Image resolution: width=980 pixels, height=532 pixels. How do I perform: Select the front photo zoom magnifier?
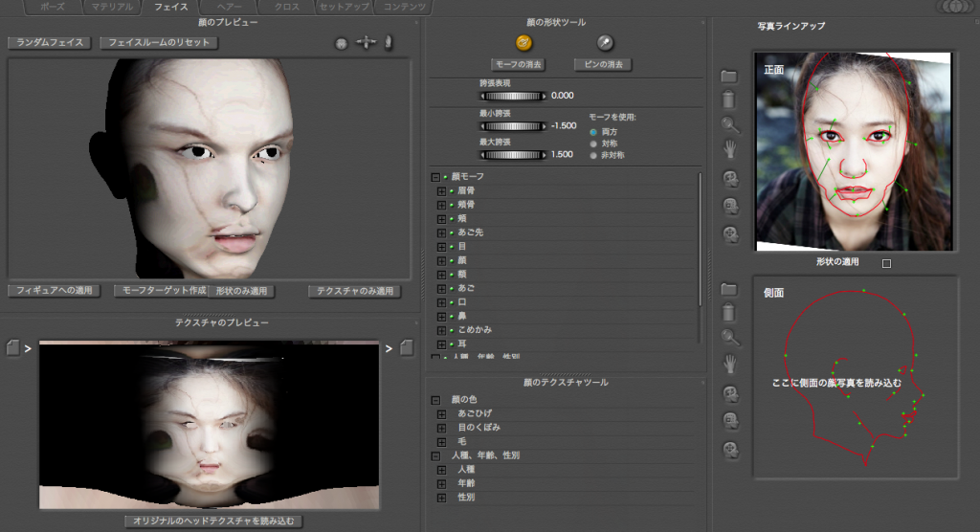pos(730,124)
